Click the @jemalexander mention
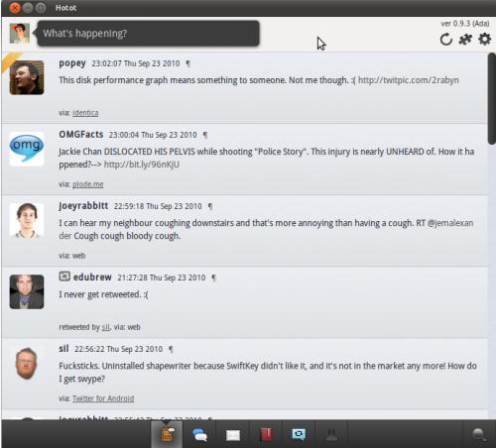 pyautogui.click(x=450, y=223)
